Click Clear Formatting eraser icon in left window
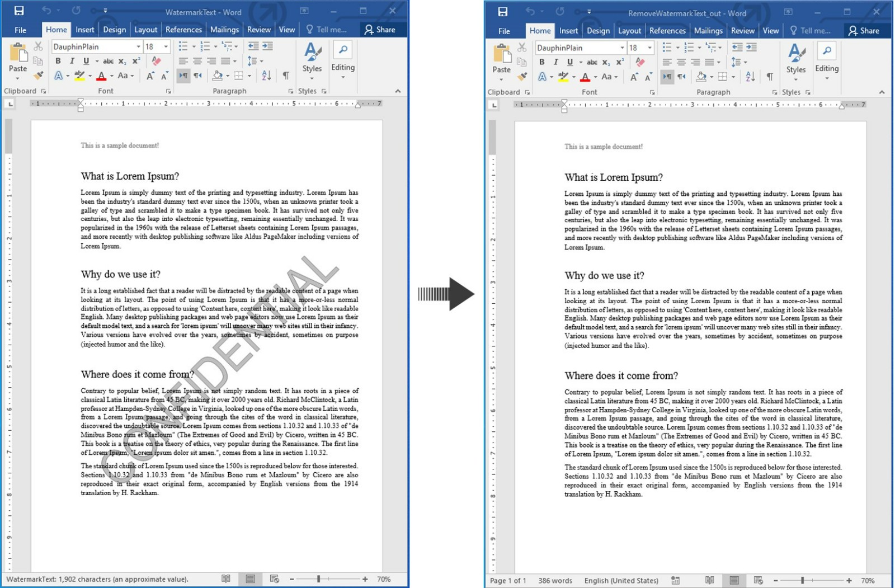This screenshot has height=588, width=895. coord(157,61)
